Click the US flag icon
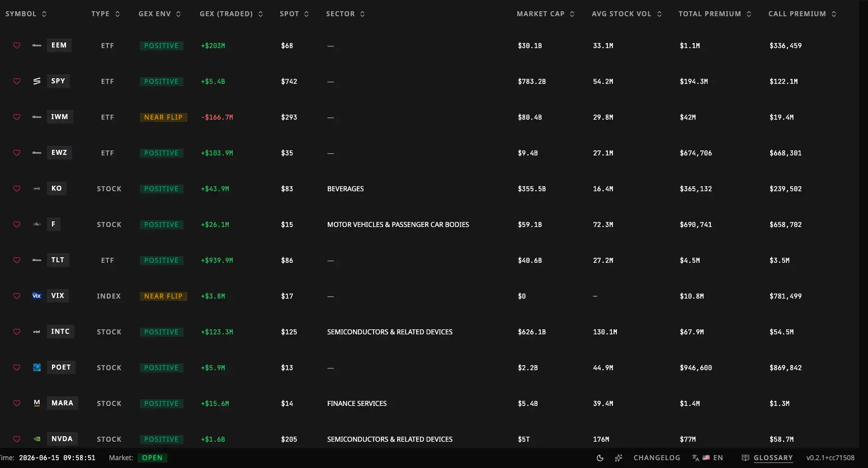Screen dimensions: 868x468 [x=706, y=458]
